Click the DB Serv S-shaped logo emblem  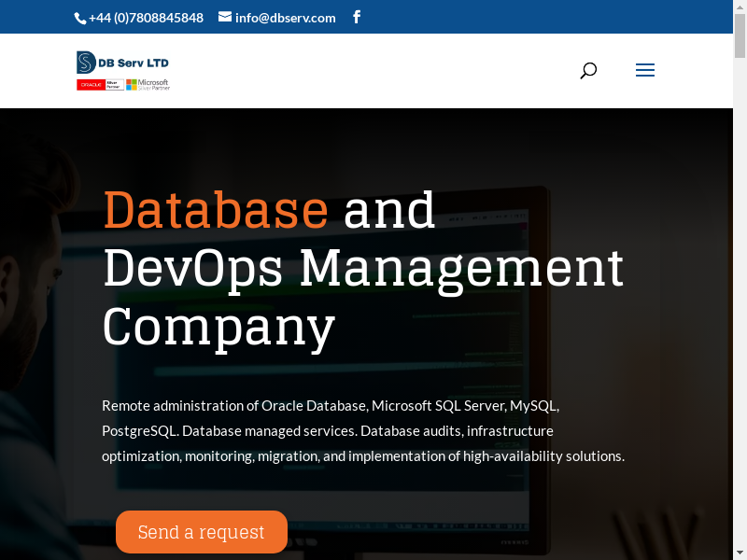[86, 63]
